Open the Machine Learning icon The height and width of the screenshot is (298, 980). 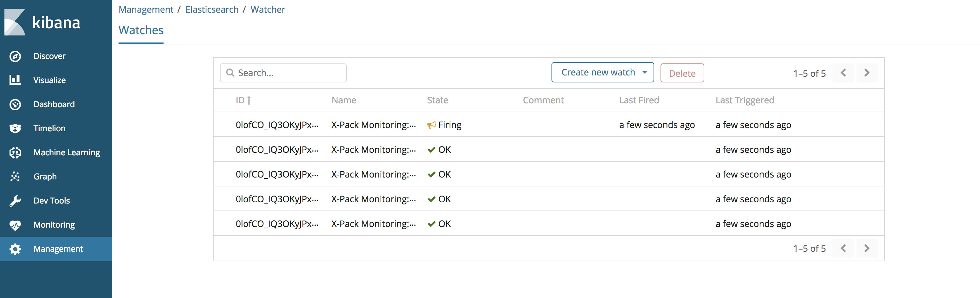pyautogui.click(x=15, y=152)
